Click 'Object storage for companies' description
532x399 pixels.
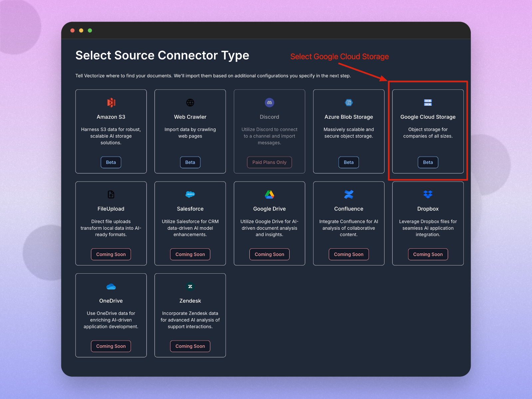tap(428, 133)
